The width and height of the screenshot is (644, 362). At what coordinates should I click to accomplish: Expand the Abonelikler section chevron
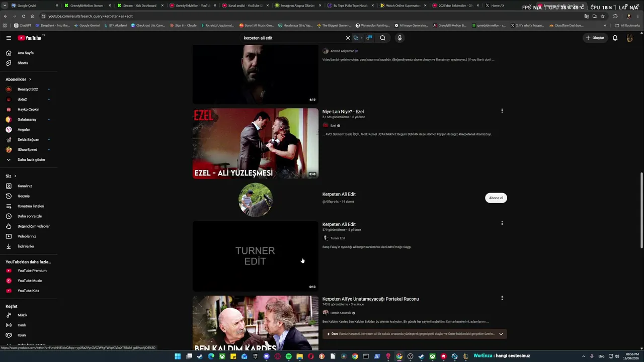click(30, 79)
